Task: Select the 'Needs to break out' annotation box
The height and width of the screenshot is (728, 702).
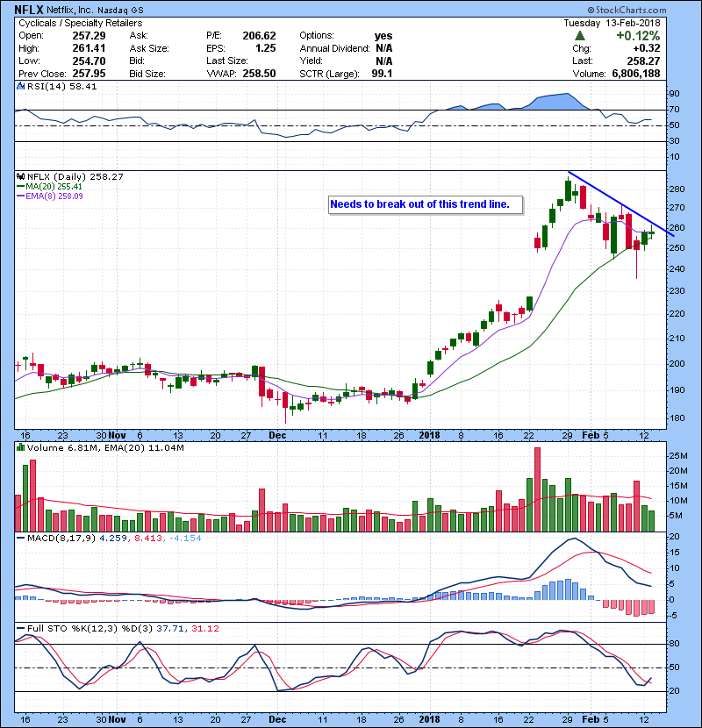Action: coord(426,204)
